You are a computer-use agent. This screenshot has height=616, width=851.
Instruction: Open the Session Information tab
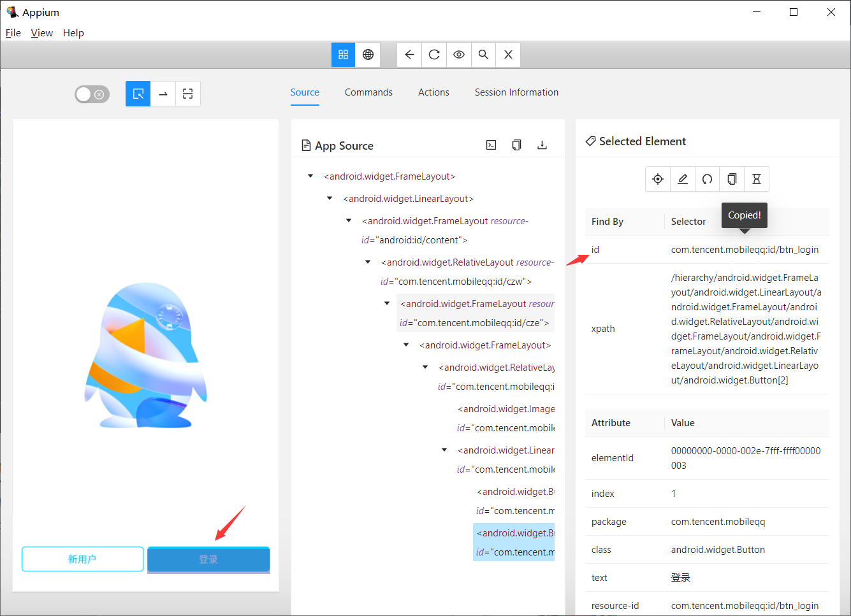pos(516,92)
